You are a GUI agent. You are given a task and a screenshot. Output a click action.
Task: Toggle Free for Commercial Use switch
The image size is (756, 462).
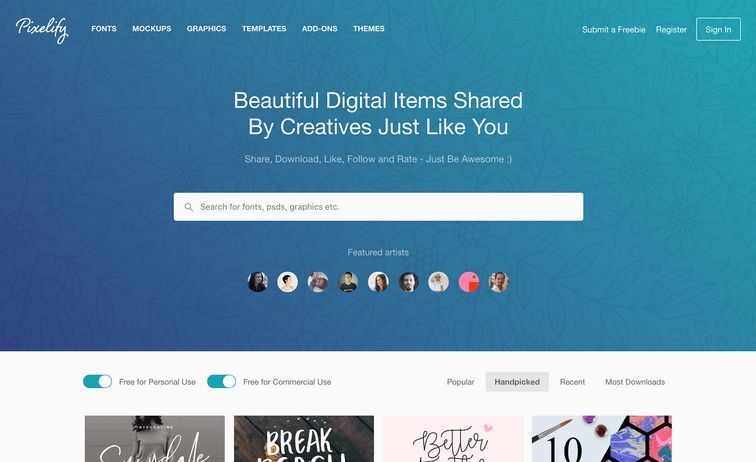click(221, 381)
